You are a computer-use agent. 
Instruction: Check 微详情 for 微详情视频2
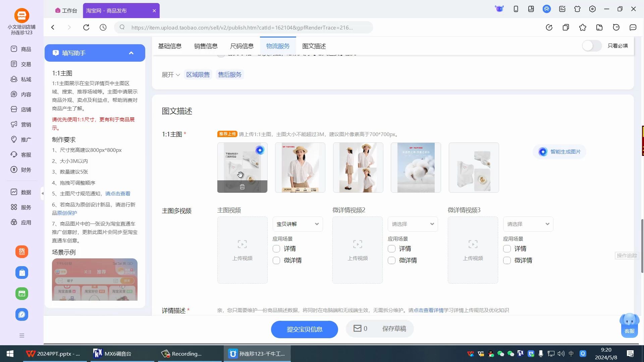coord(391,260)
